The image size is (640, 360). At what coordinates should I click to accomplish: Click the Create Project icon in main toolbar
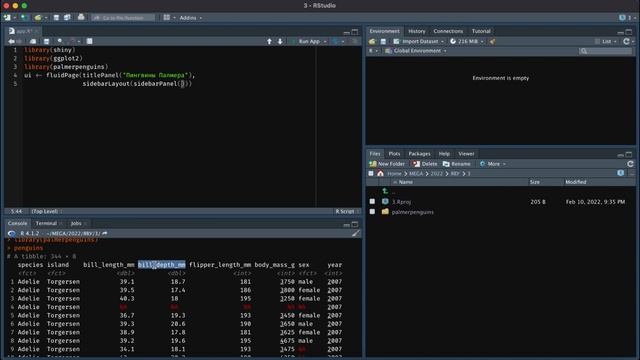point(24,18)
